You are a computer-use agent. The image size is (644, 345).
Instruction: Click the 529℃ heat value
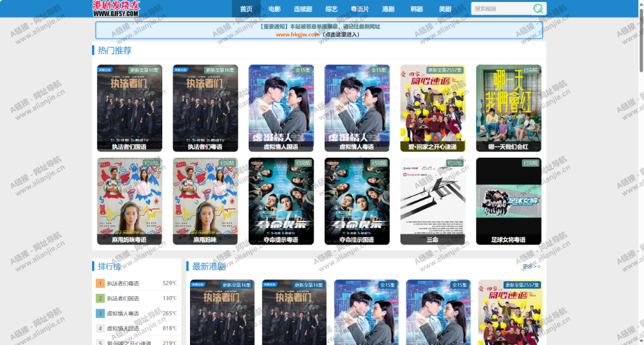(x=169, y=283)
